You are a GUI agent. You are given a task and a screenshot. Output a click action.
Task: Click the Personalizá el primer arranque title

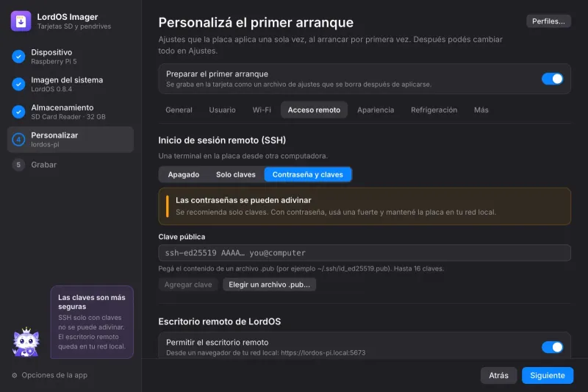tap(256, 23)
